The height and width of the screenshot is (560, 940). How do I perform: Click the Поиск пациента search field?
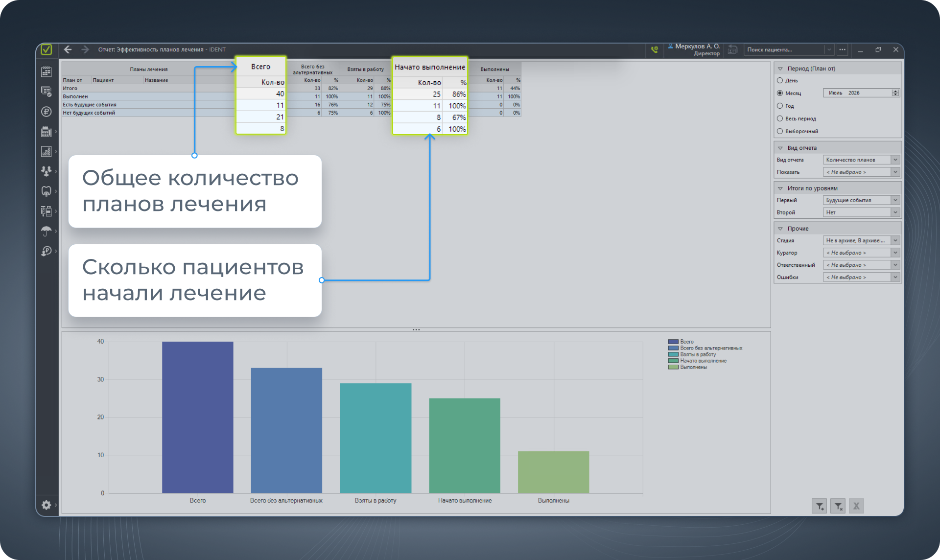(x=784, y=49)
